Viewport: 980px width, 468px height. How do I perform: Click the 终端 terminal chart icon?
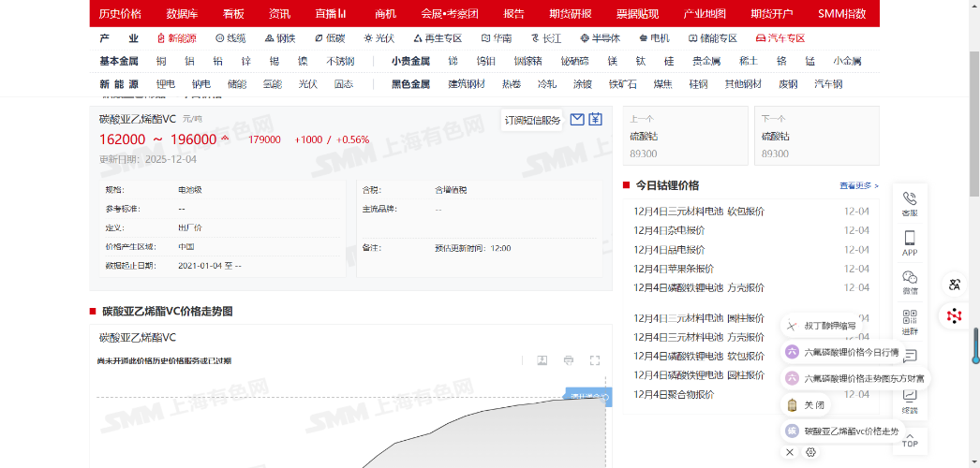[910, 402]
